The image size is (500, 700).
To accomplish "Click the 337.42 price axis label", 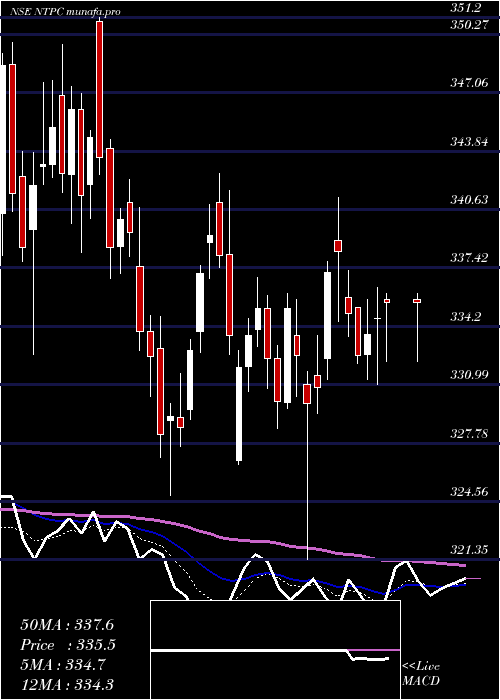I will pyautogui.click(x=469, y=258).
